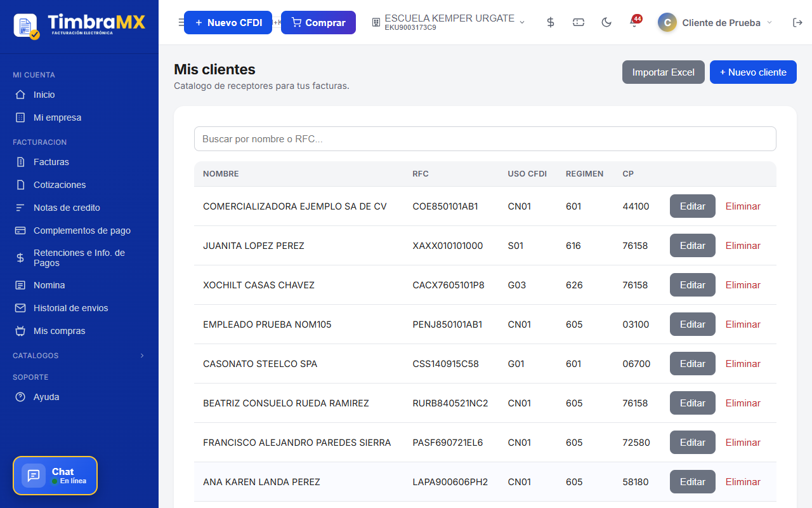812x508 pixels.
Task: Click the Cliente de Prueba avatar circle
Action: pos(667,22)
